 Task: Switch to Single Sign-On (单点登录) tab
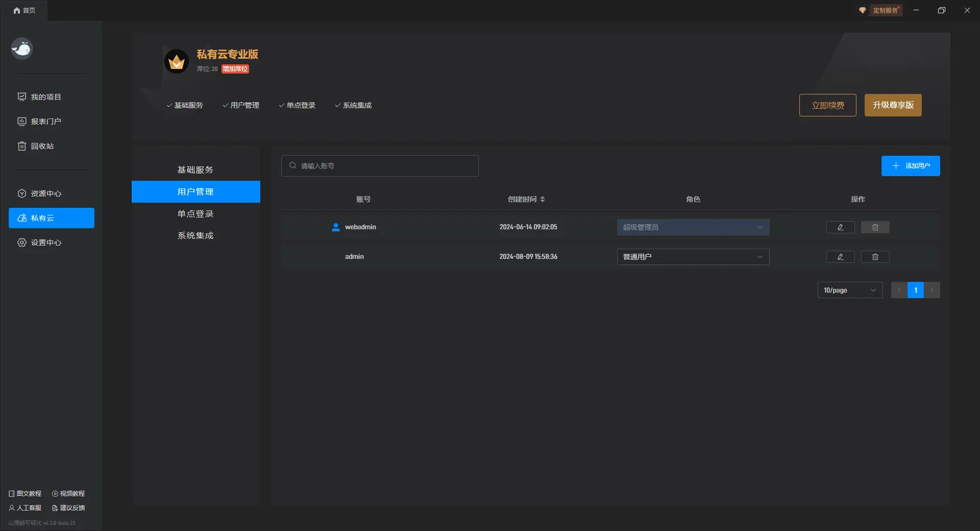195,214
